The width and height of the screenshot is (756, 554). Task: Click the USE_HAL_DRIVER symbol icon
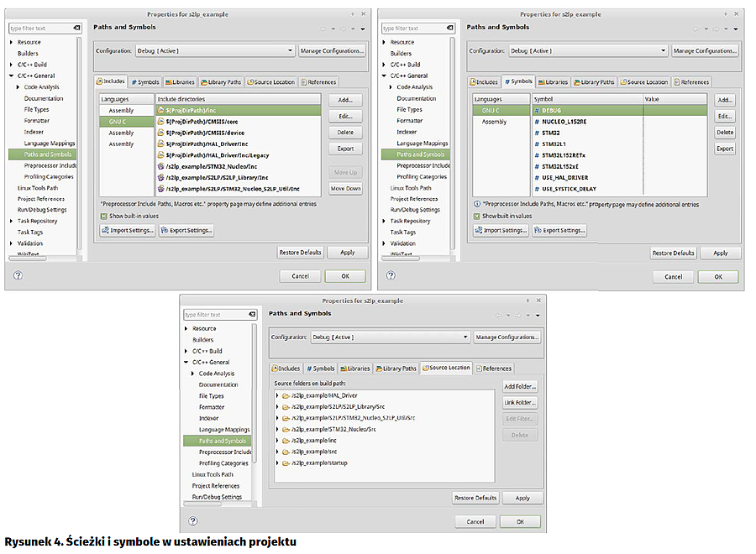[535, 177]
